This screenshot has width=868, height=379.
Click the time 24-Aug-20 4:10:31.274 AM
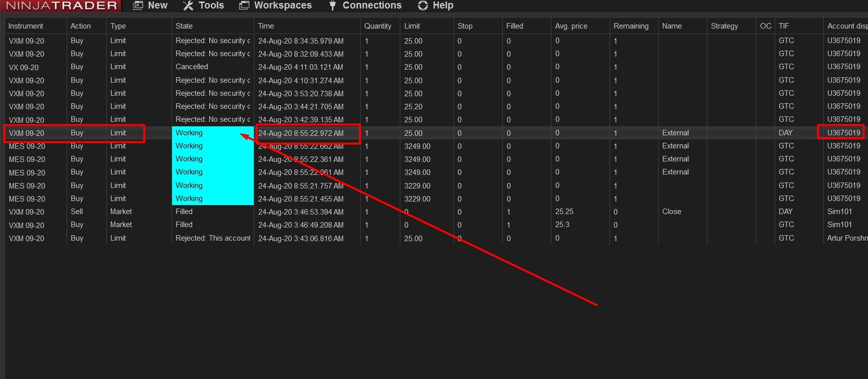301,81
